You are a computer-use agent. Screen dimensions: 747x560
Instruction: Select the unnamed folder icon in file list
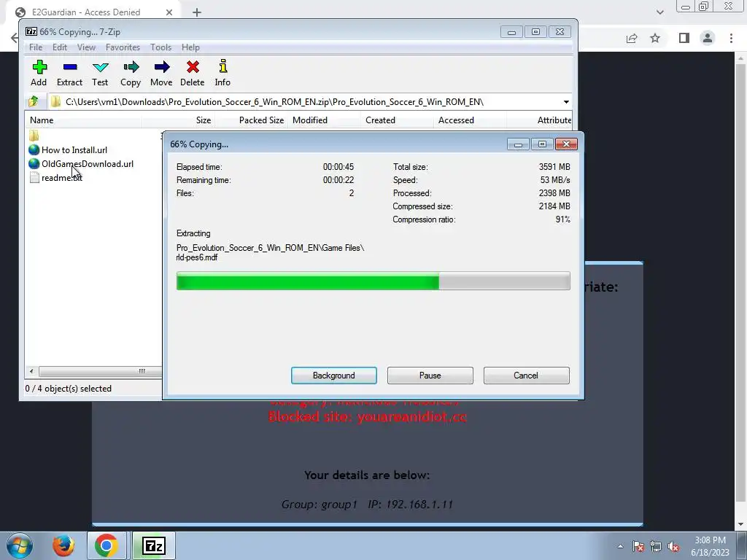(x=34, y=136)
